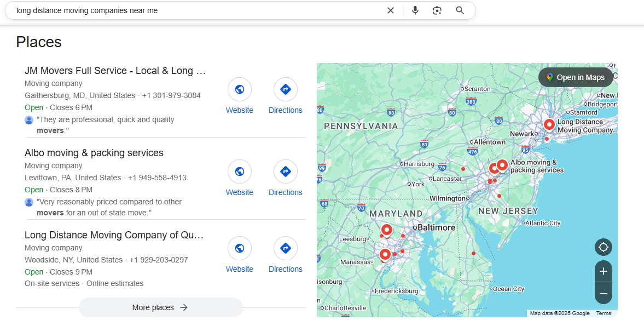This screenshot has height=320, width=644.
Task: Start voice search with microphone icon
Action: coord(415,10)
